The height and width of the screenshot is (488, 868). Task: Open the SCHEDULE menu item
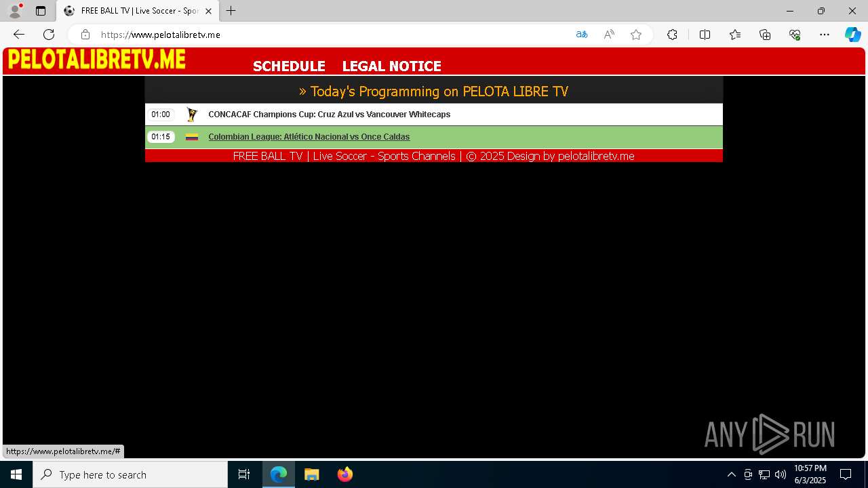(289, 66)
